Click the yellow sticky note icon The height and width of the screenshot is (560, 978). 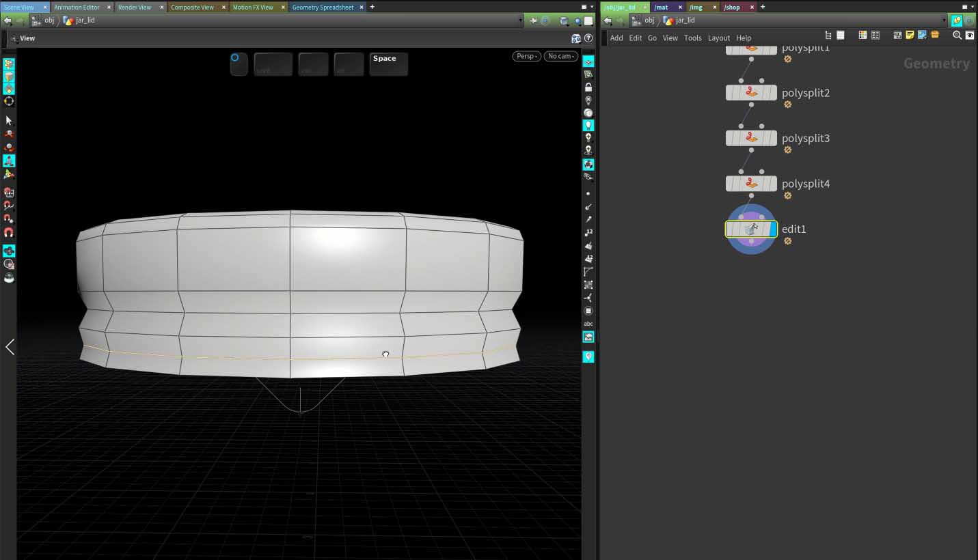click(x=910, y=36)
